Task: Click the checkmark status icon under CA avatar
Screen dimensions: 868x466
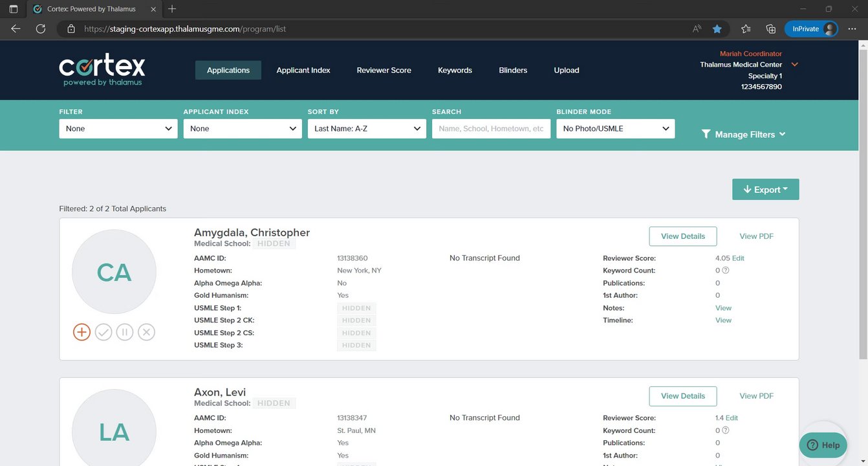Action: click(103, 332)
